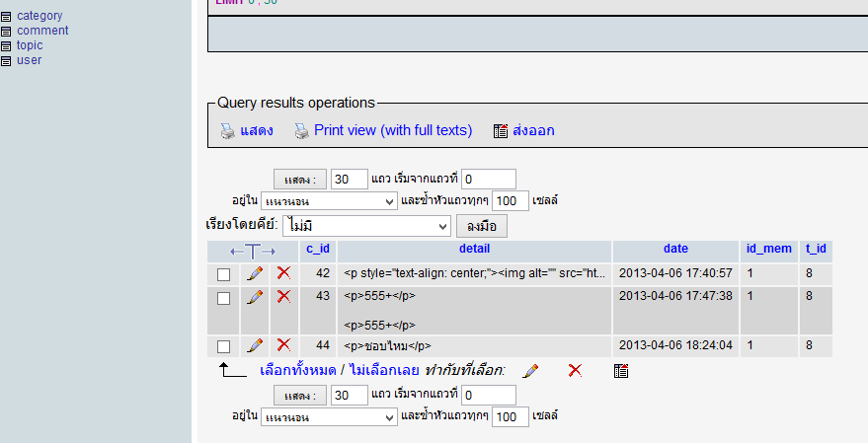Click the bulk edit pencil below the table

530,371
